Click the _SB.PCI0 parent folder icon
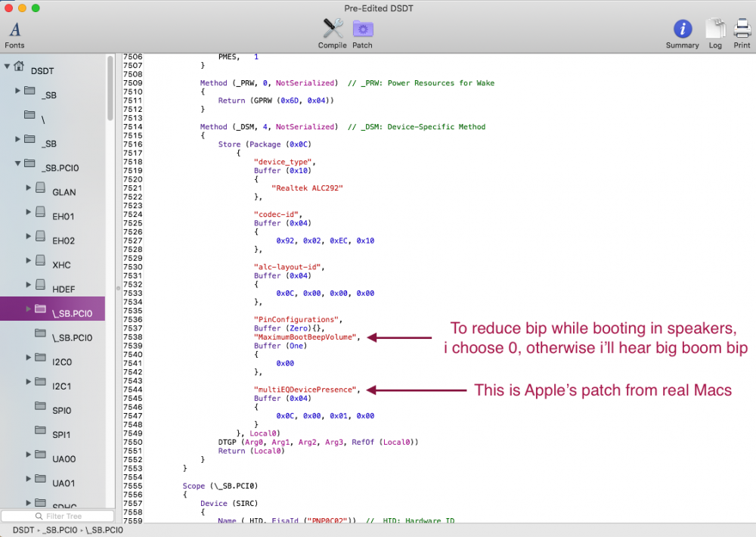 (29, 163)
